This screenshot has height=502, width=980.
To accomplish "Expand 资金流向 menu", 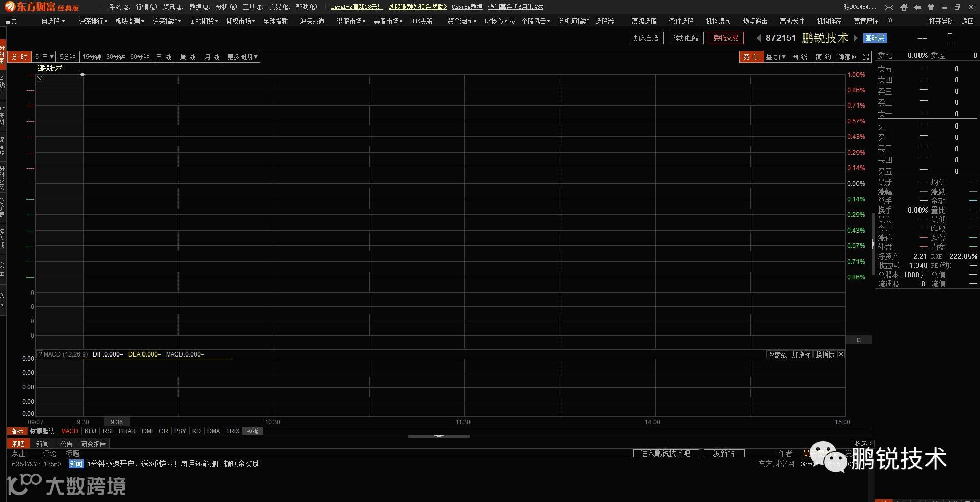I will point(462,21).
